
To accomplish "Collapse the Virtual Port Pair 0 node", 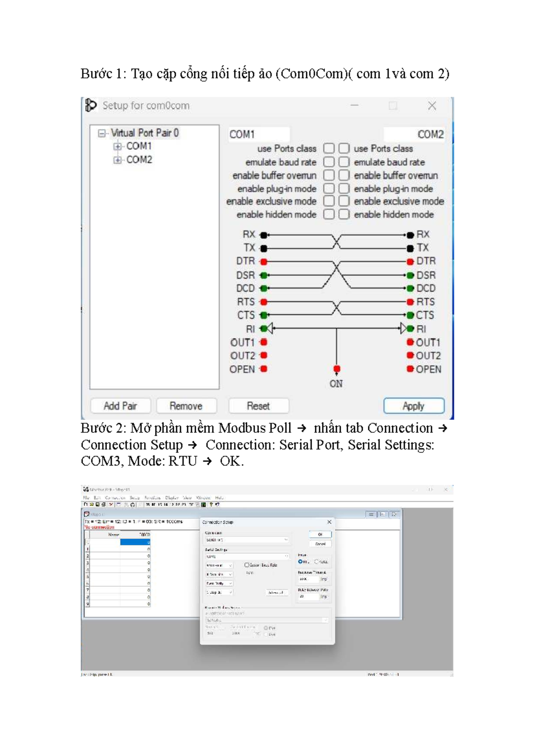I will [102, 133].
